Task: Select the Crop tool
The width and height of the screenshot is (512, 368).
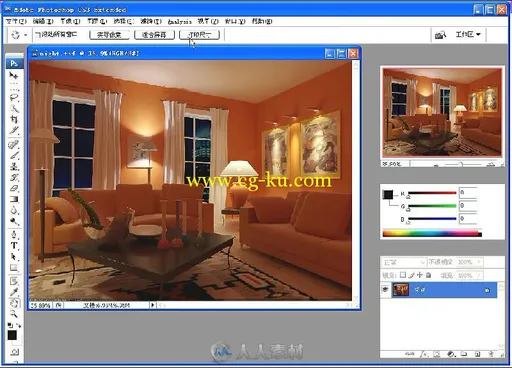Action: pos(14,119)
